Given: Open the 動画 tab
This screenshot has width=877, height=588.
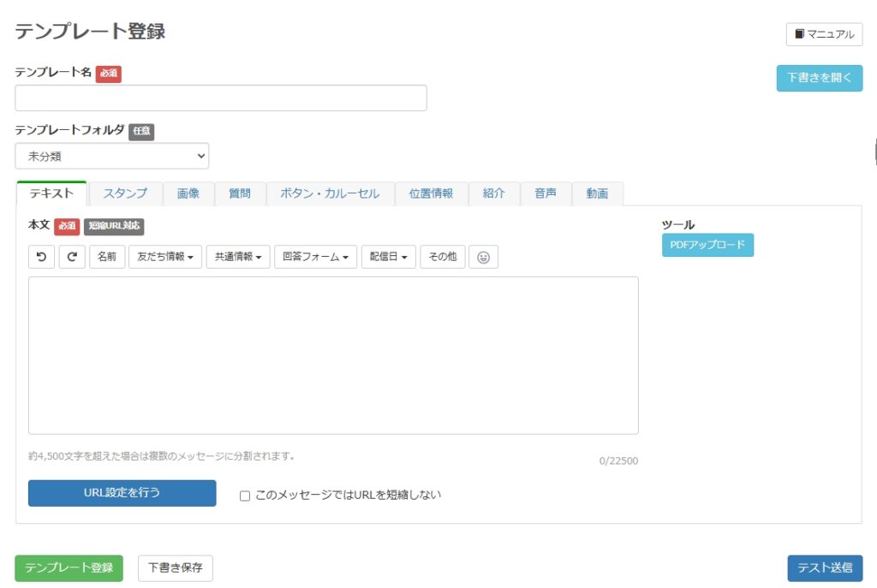Looking at the screenshot, I should (597, 193).
